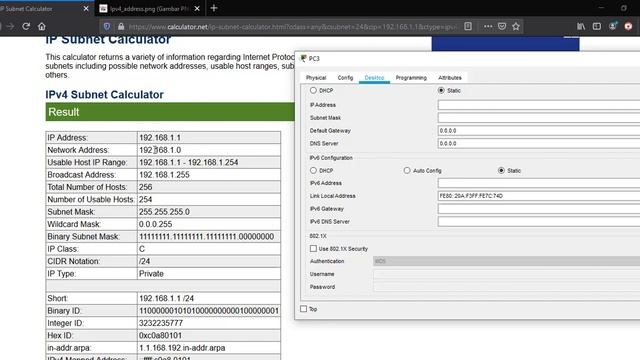640x360 pixels.
Task: Click the IP Type value Private
Action: click(x=151, y=273)
